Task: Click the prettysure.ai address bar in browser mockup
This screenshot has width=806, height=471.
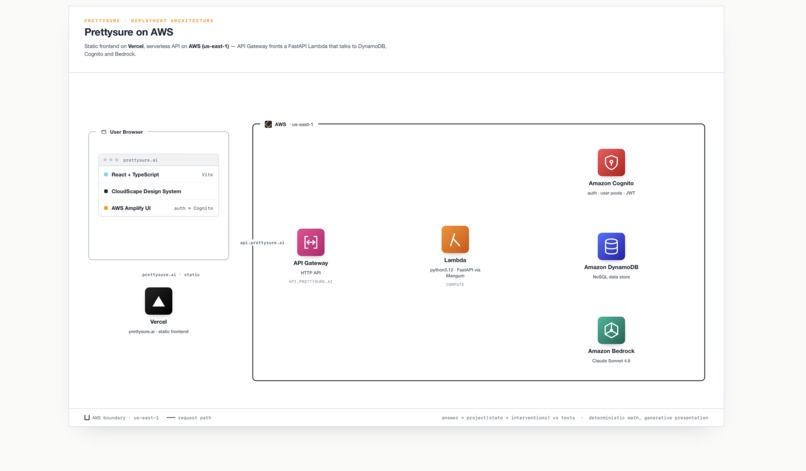Action: click(x=158, y=160)
